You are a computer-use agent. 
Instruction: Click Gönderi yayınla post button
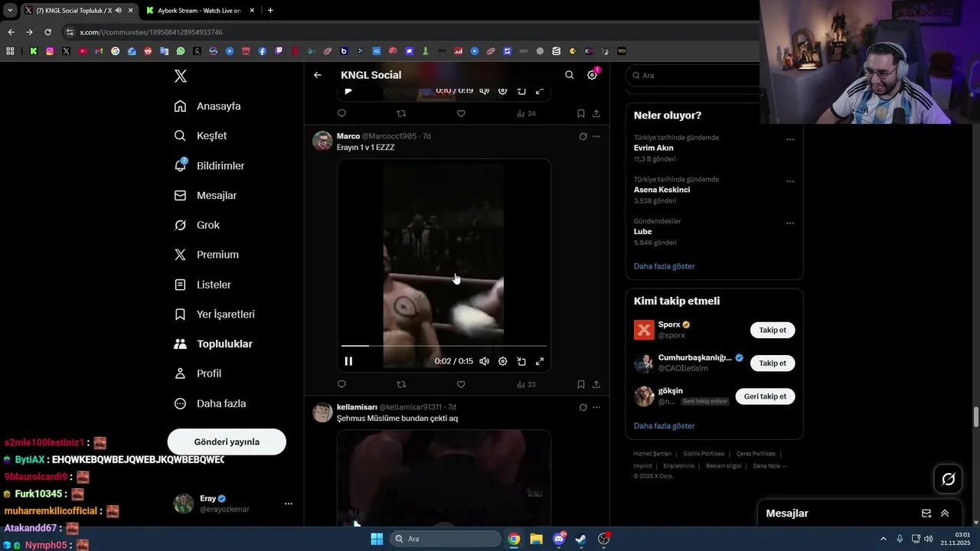(x=227, y=442)
